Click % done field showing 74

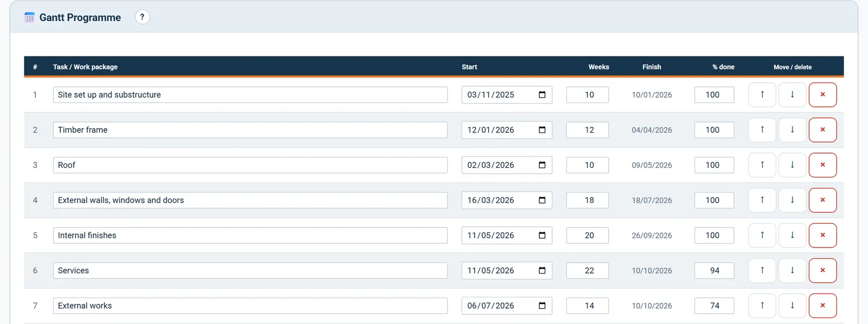tap(714, 306)
